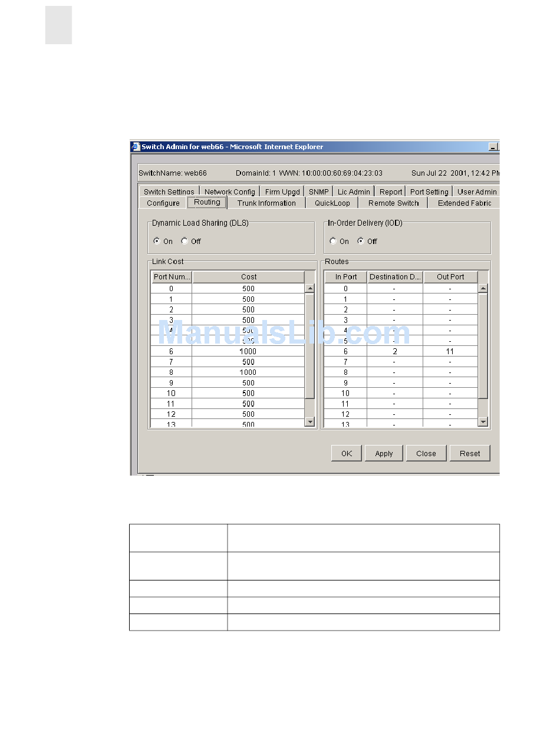Open the Network Config tab
This screenshot has width=560, height=729.
[230, 192]
